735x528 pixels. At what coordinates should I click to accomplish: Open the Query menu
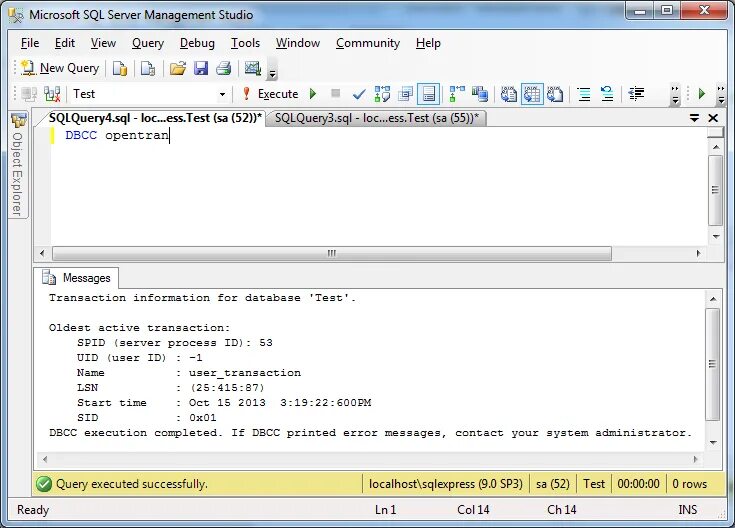[x=148, y=43]
